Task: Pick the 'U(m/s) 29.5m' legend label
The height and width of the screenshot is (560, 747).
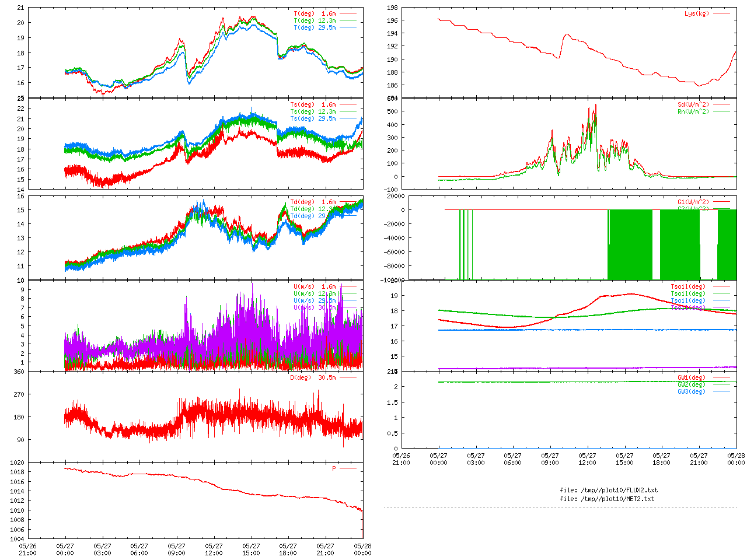Action: click(x=315, y=301)
